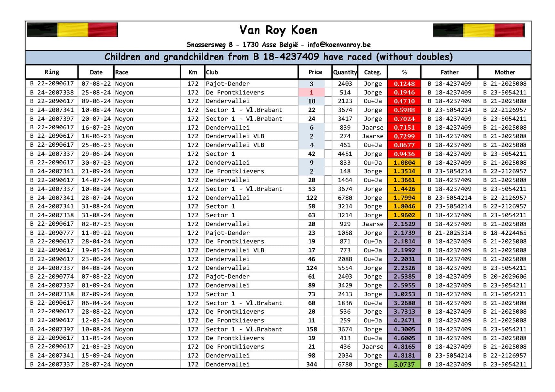This screenshot has width=555, height=392.
Task: Select ring number B 22-2090777
Action: 52,233
